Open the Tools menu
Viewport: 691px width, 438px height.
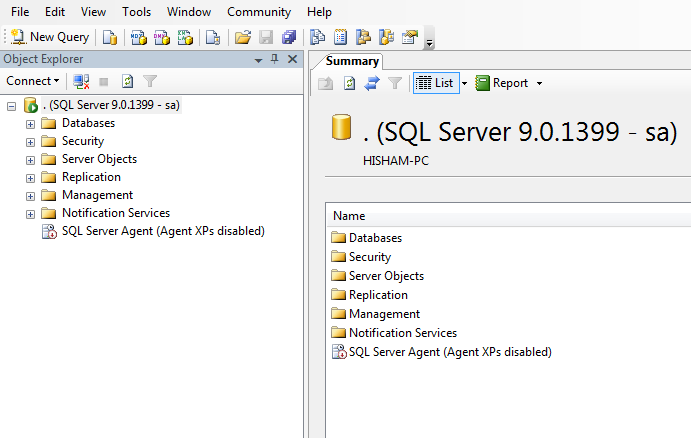coord(137,12)
